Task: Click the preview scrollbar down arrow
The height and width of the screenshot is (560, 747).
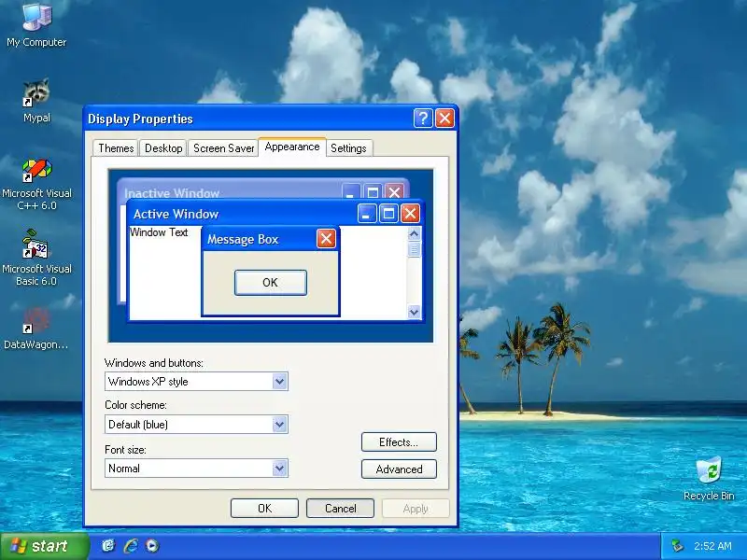Action: click(414, 313)
